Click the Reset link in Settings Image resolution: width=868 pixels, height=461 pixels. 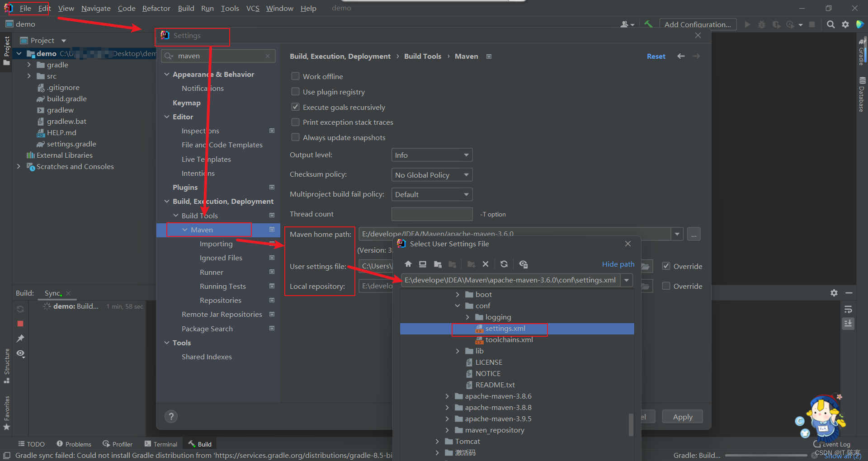coord(656,56)
